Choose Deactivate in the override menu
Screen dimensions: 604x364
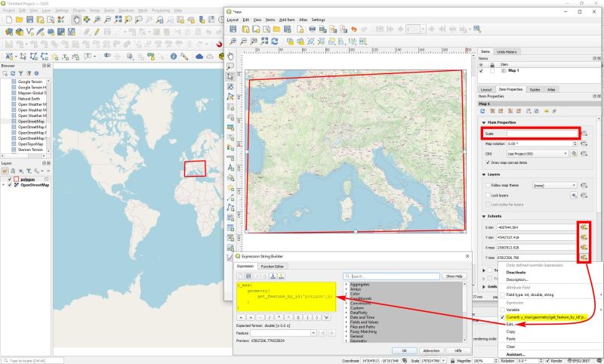516,273
